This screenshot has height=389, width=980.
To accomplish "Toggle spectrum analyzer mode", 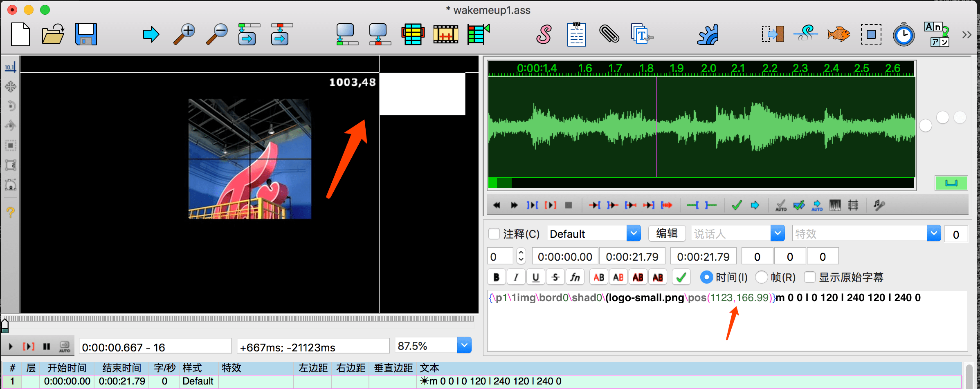I will point(835,205).
